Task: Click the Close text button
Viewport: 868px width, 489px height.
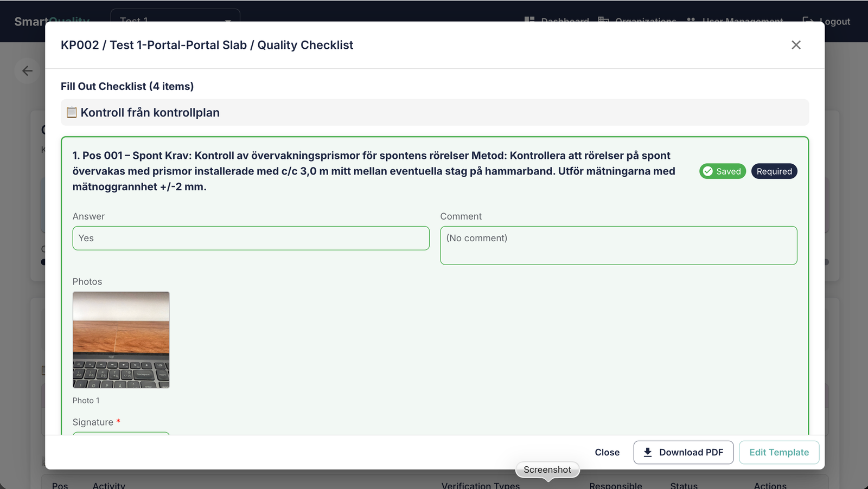Action: click(607, 452)
